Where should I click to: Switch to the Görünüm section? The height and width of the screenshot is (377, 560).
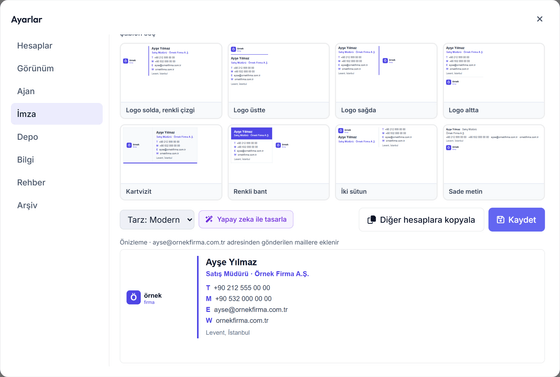56,69
